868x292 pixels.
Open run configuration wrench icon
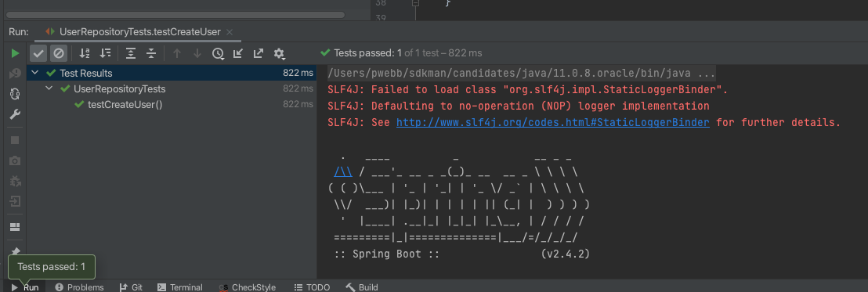click(15, 114)
